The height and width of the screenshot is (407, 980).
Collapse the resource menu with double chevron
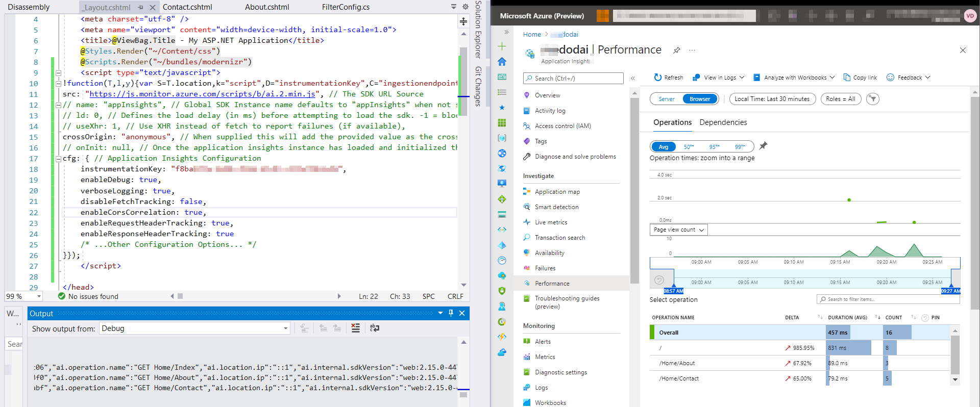click(x=633, y=78)
